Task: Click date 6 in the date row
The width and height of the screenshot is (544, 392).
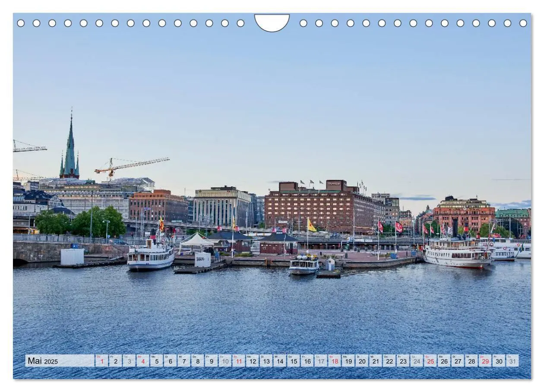Action: coord(170,361)
